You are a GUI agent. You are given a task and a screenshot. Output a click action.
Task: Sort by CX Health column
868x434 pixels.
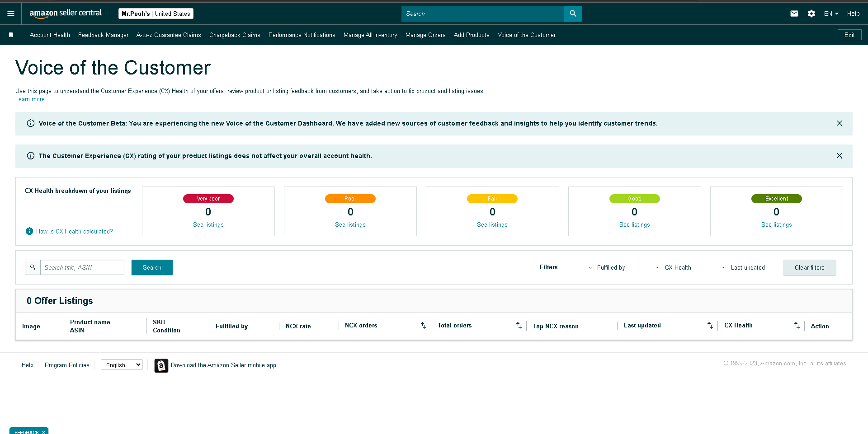[x=797, y=325]
